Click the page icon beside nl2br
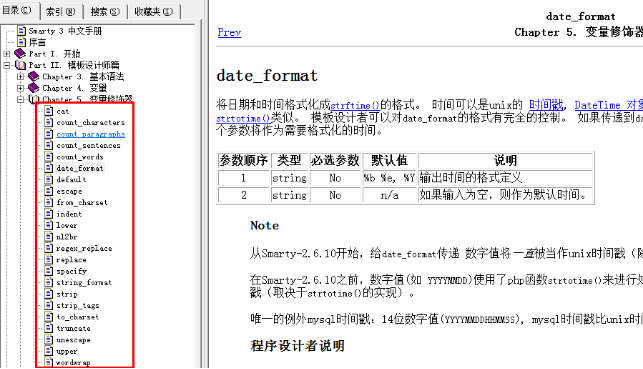 coord(49,237)
